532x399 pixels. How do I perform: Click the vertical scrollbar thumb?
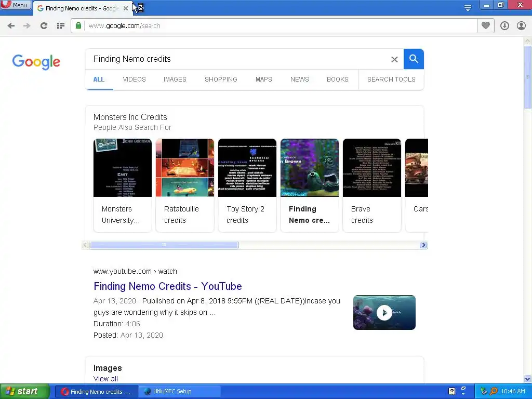click(528, 77)
